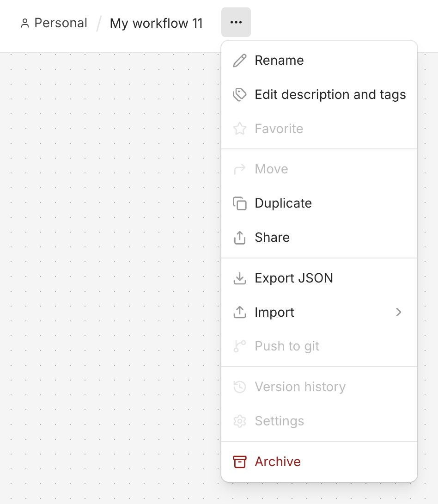Click the Settings menu entry
Viewport: 438px width, 504px height.
[x=319, y=421]
